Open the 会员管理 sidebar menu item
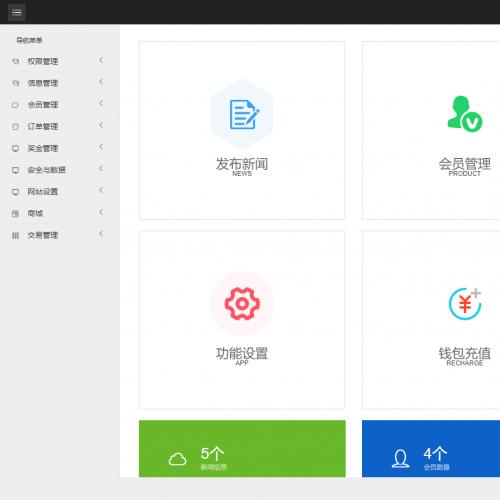Screen dimensions: 500x500 60,105
